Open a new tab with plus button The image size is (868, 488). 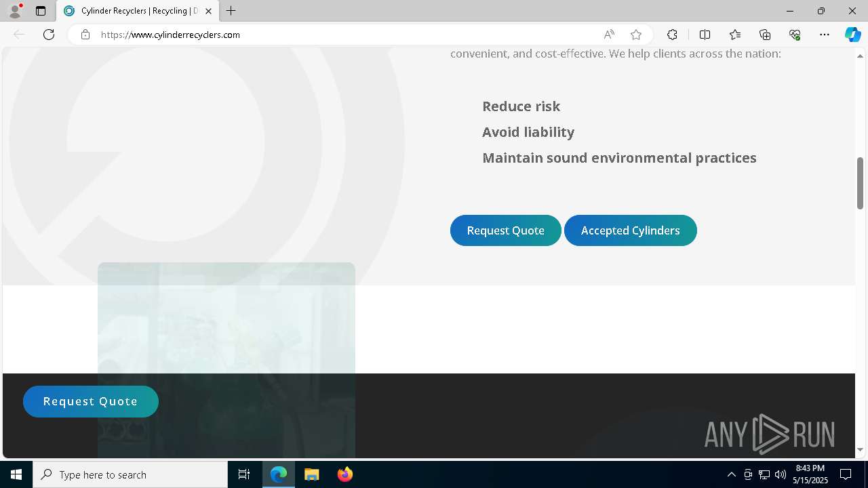(x=231, y=11)
